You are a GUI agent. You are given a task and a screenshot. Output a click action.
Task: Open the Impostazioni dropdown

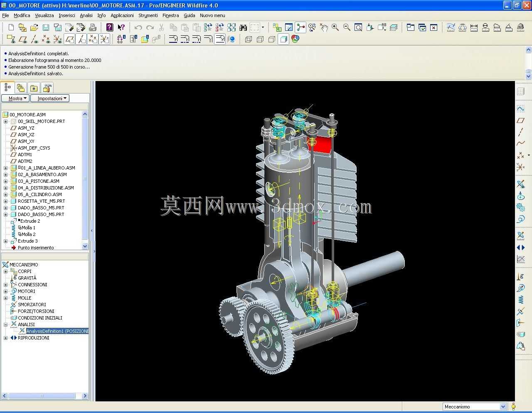(x=50, y=98)
